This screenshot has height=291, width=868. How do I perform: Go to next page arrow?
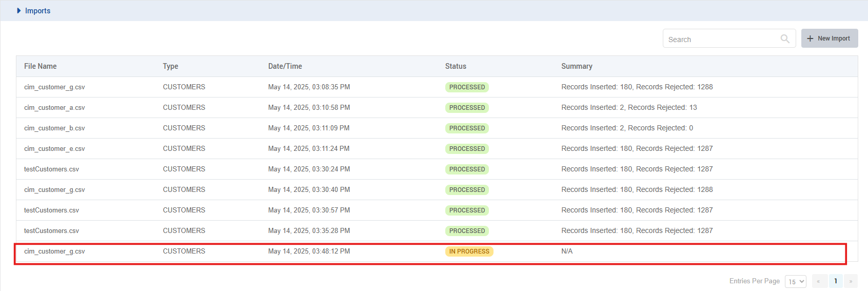pos(851,281)
